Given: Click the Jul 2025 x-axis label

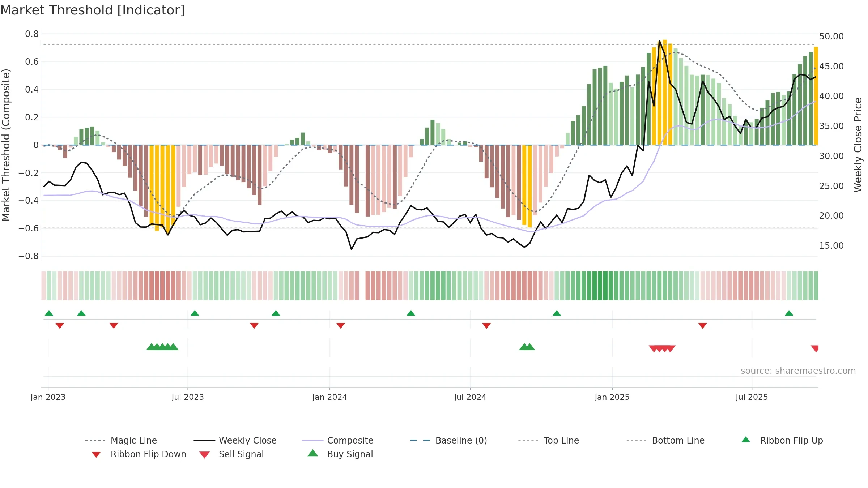Looking at the screenshot, I should pyautogui.click(x=752, y=397).
